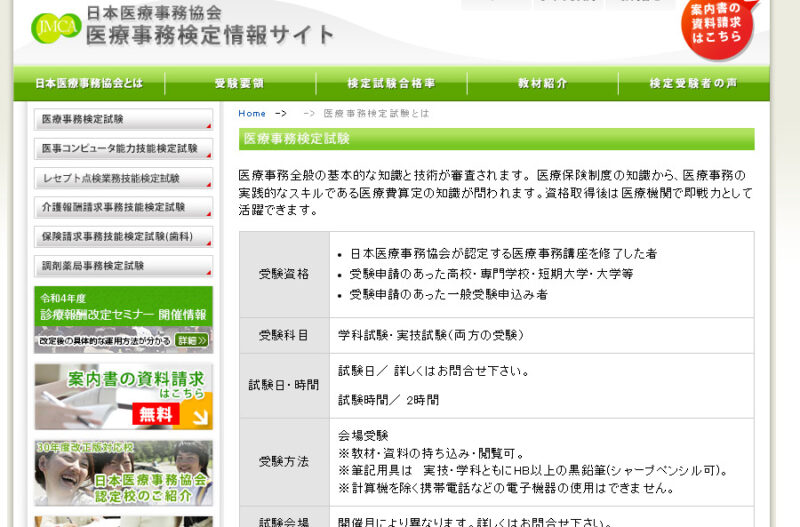Open the 日本医療事務協会とは menu item
This screenshot has height=527, width=800.
(x=89, y=84)
